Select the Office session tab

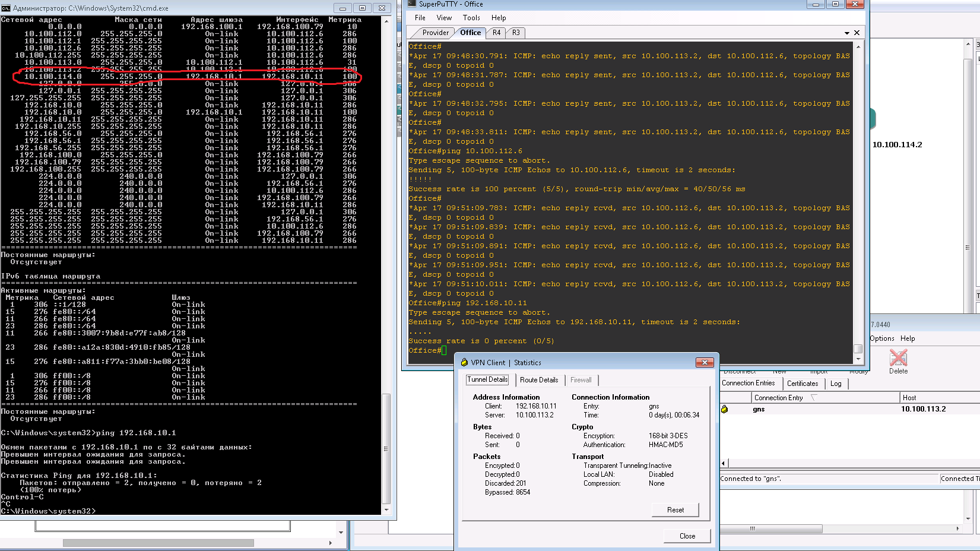click(x=471, y=33)
